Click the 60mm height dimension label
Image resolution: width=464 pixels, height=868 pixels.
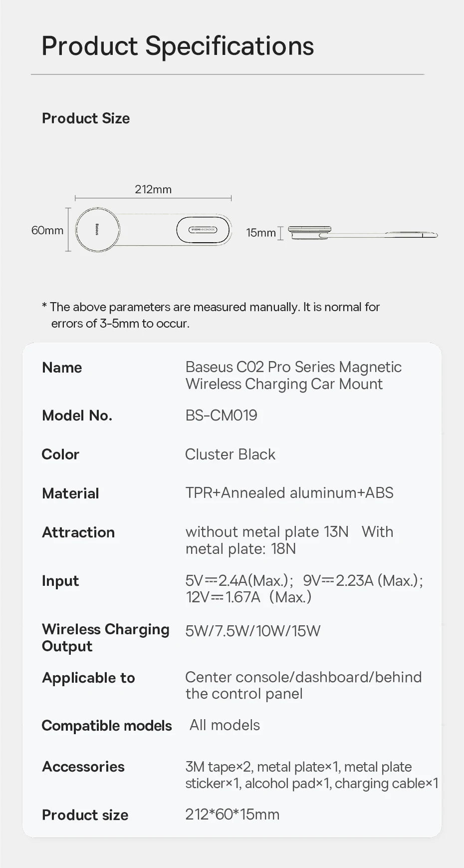tap(47, 230)
